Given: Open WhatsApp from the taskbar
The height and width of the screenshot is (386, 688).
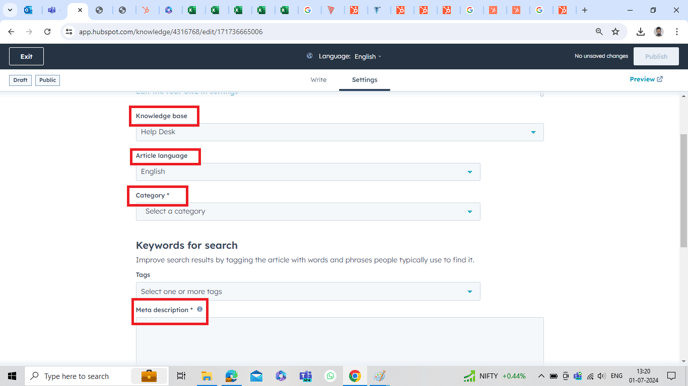Looking at the screenshot, I should (x=330, y=376).
